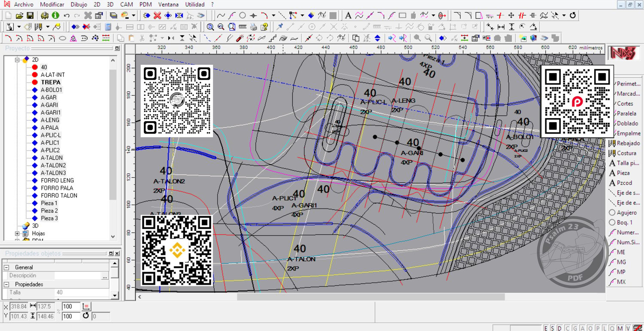Select FORRO TALON in the project tree

click(x=59, y=196)
